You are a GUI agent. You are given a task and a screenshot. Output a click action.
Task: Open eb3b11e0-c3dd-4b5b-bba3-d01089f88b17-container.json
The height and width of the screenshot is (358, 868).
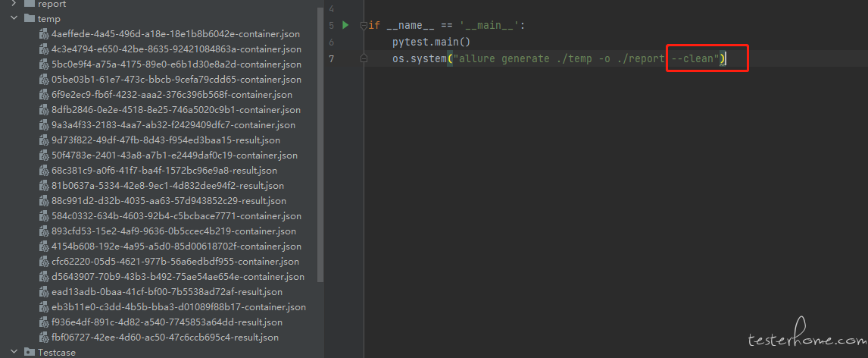tap(178, 306)
